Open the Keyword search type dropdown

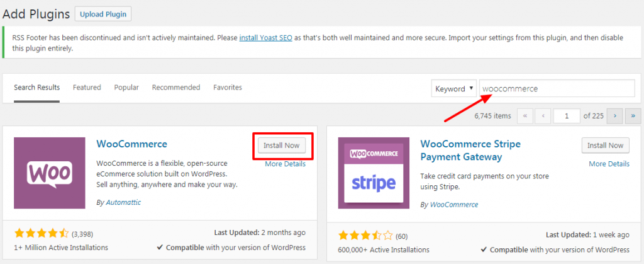point(454,88)
